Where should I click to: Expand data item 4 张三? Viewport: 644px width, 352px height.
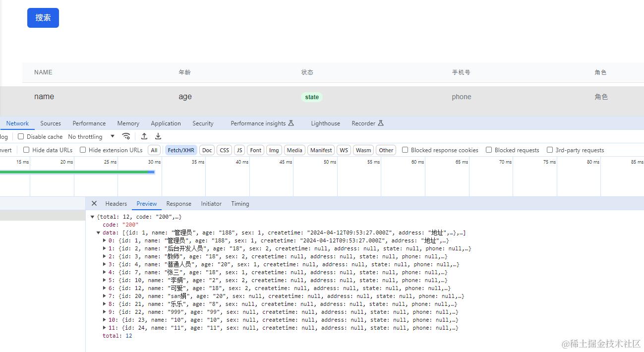(x=105, y=273)
